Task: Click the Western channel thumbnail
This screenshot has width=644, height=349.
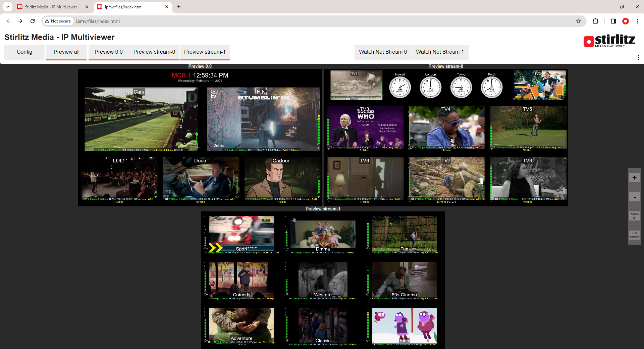Action: point(323,280)
